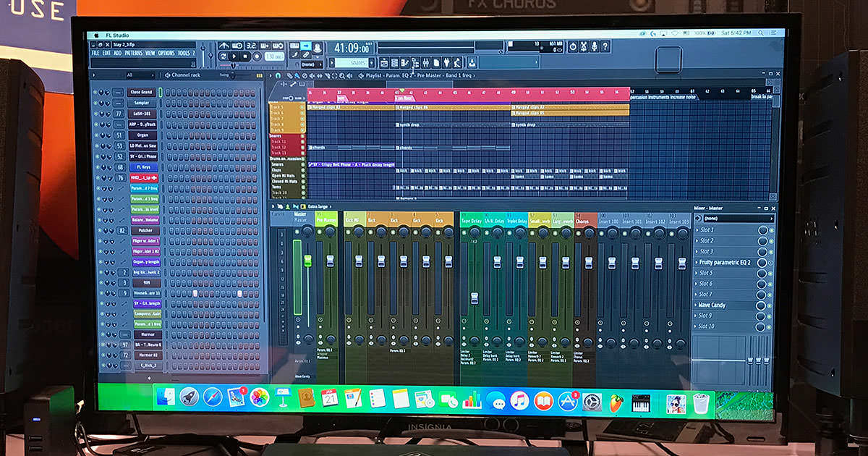Open the Mave Candy effect slot
The width and height of the screenshot is (868, 456).
pos(712,305)
